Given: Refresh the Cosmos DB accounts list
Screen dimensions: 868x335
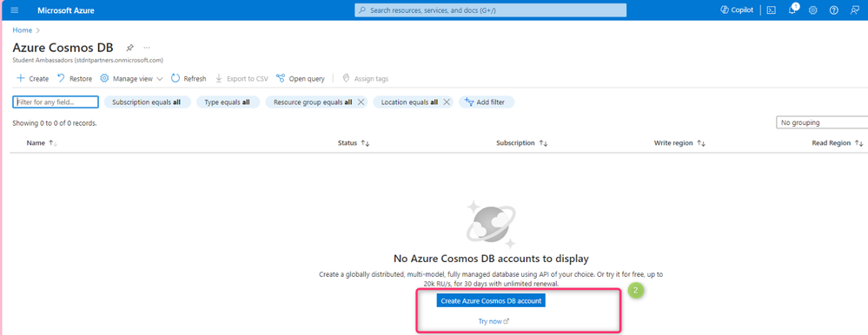Looking at the screenshot, I should click(x=189, y=78).
